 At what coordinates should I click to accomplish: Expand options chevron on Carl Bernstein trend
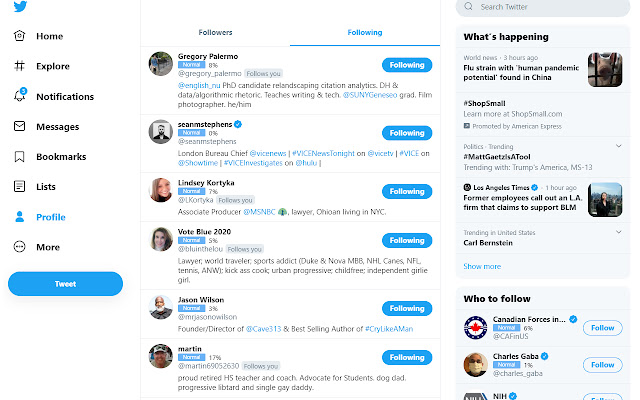point(620,232)
